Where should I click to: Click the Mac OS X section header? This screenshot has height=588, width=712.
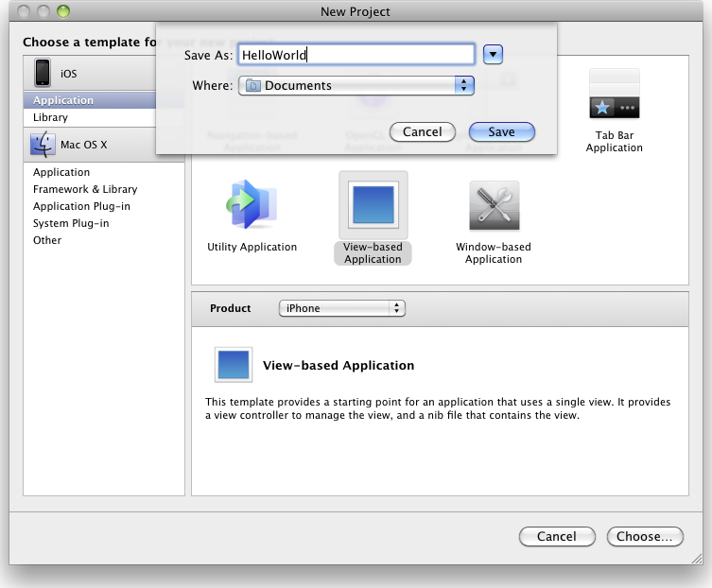[104, 145]
